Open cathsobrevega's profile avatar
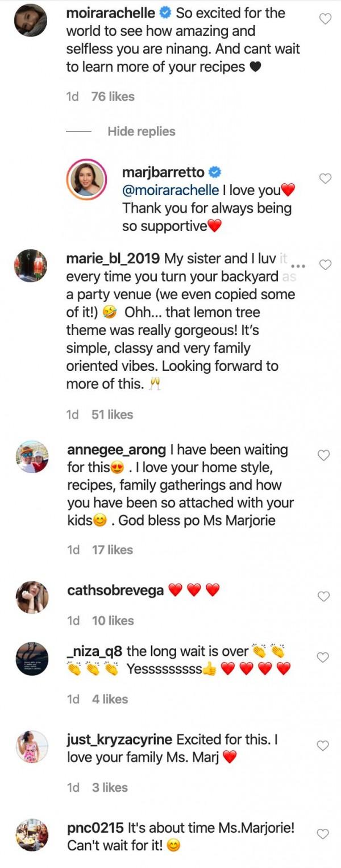This screenshot has height=868, width=341. pos(32,597)
